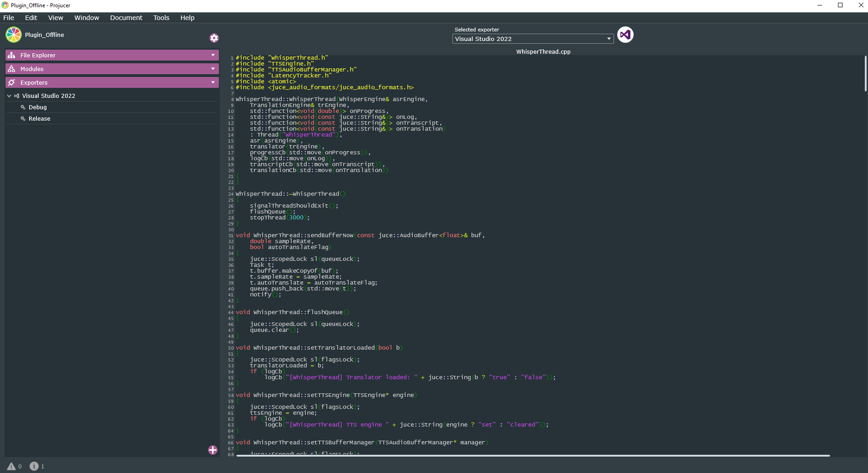Place cursor on 'stopThread(3000);' line
868x473 pixels.
coord(279,218)
